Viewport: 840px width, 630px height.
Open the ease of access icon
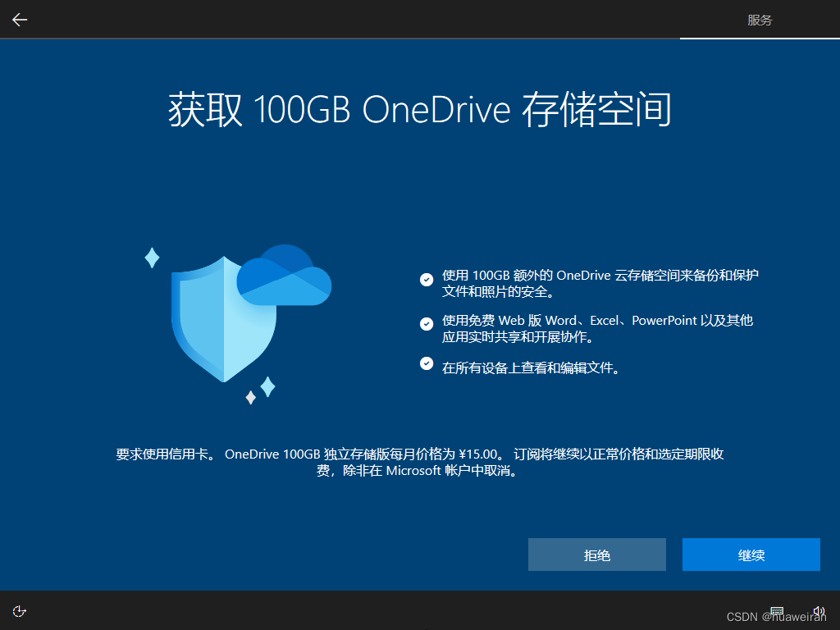pyautogui.click(x=20, y=610)
